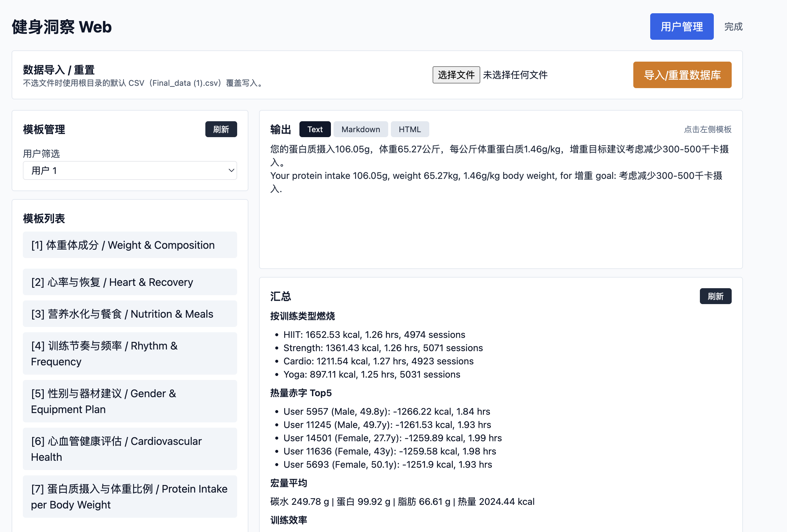Image resolution: width=787 pixels, height=532 pixels.
Task: Open the Nutrition & Meals template
Action: [130, 314]
